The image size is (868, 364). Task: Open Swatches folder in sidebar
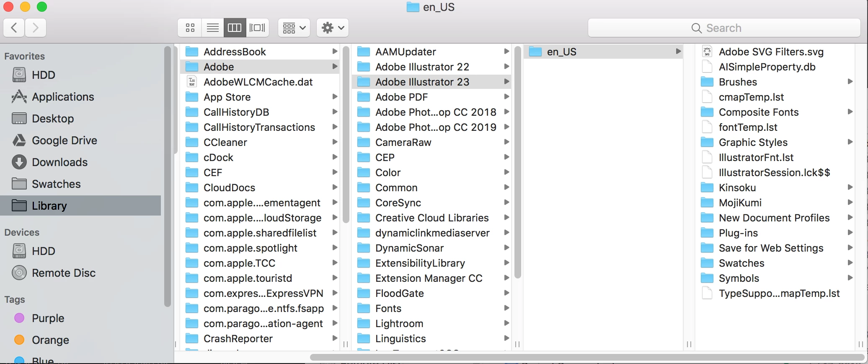[x=80, y=184]
